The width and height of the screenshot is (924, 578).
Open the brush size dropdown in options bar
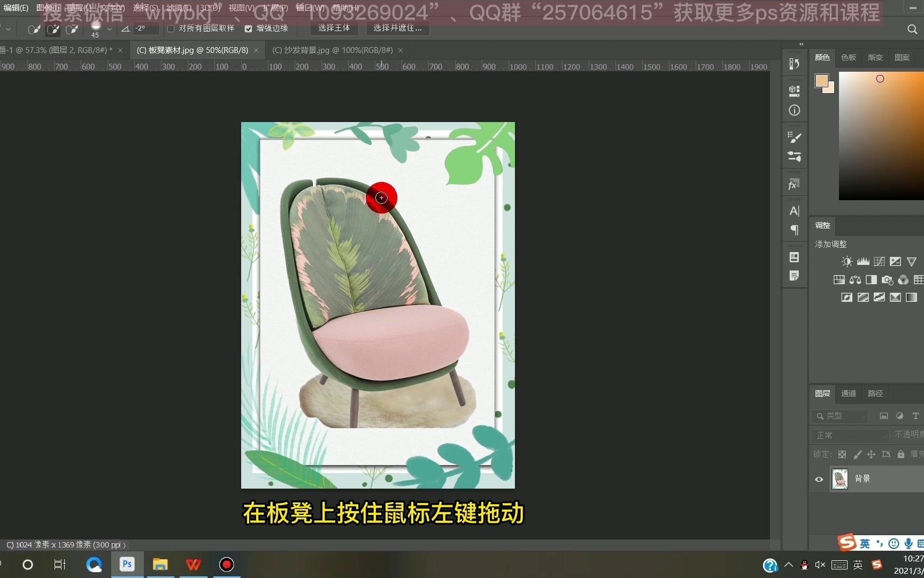tap(109, 29)
